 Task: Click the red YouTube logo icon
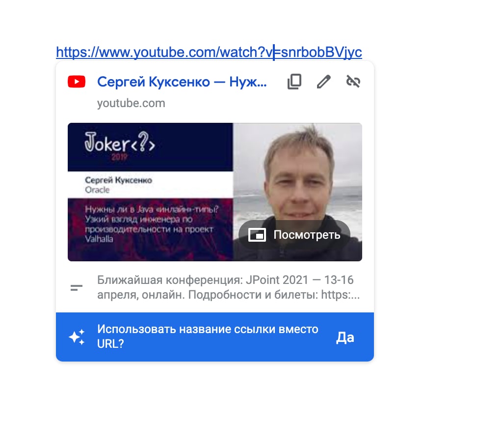(x=77, y=82)
